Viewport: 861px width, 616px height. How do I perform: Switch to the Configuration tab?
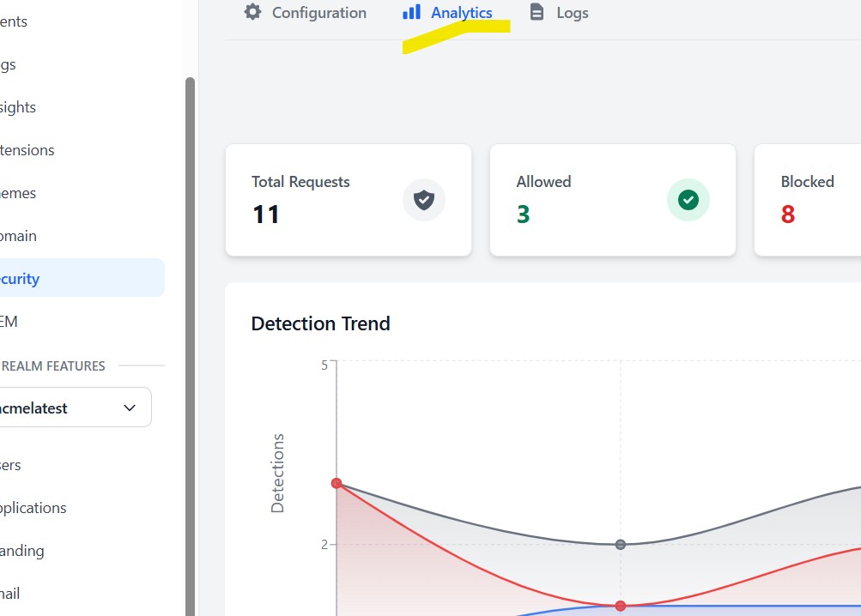coord(318,13)
